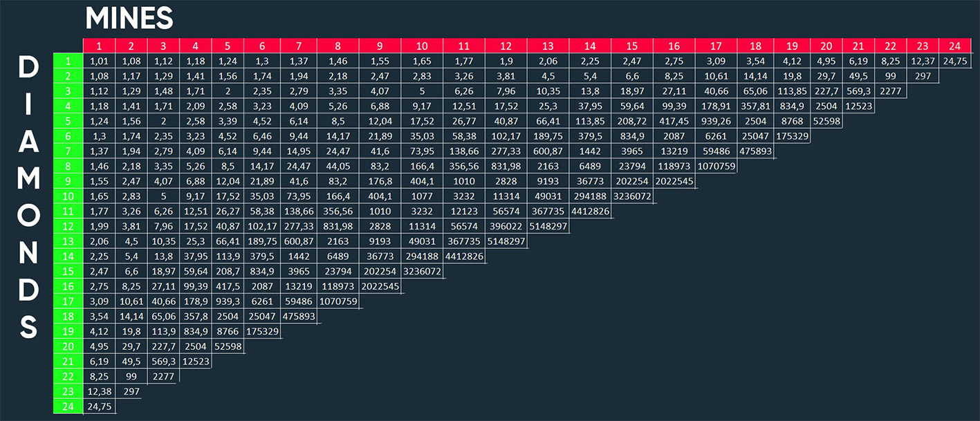Click the cell showing 1,01

tap(98, 61)
